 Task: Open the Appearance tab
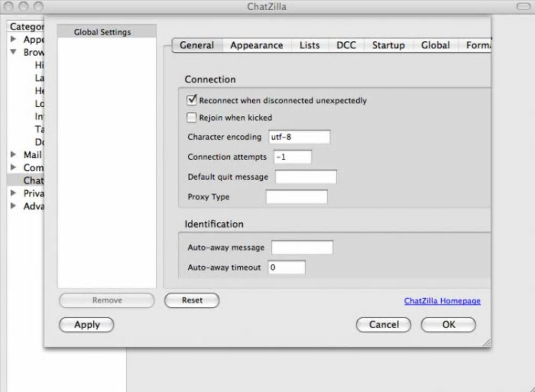point(256,46)
